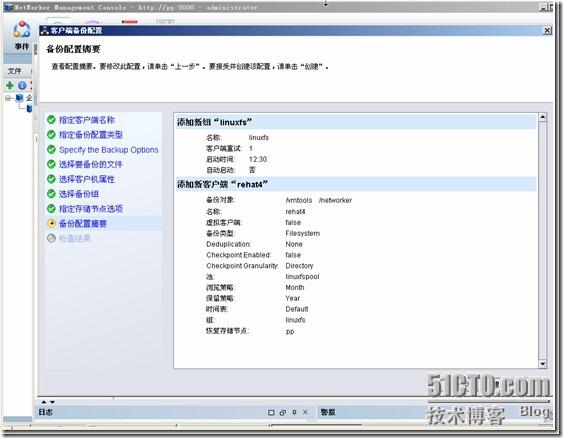The image size is (563, 438).
Task: Click the 备份配置摘要 page heading
Action: (73, 49)
